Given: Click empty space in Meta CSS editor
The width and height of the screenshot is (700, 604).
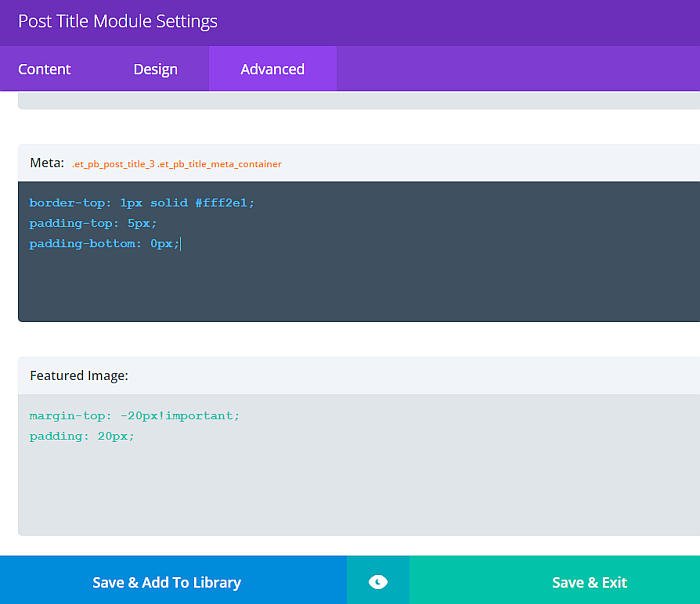Looking at the screenshot, I should pyautogui.click(x=360, y=285).
